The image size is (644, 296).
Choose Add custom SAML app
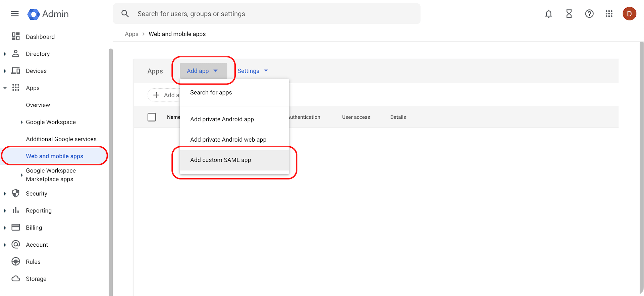tap(234, 160)
